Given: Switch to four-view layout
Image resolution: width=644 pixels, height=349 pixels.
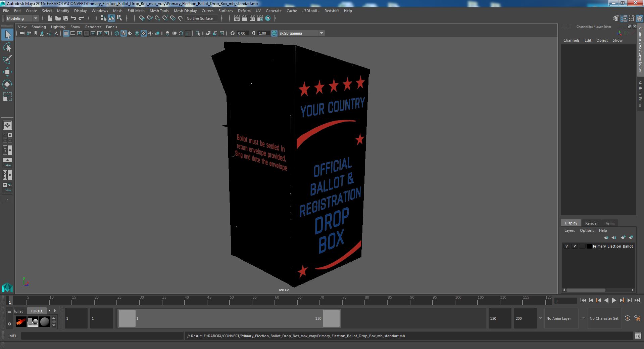Looking at the screenshot, I should click(x=7, y=138).
